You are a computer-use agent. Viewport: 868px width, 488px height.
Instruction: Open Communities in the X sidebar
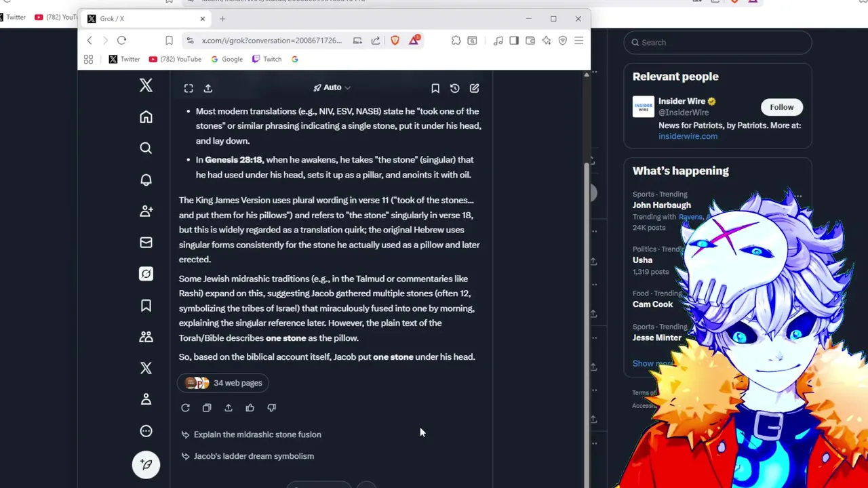coord(146,337)
